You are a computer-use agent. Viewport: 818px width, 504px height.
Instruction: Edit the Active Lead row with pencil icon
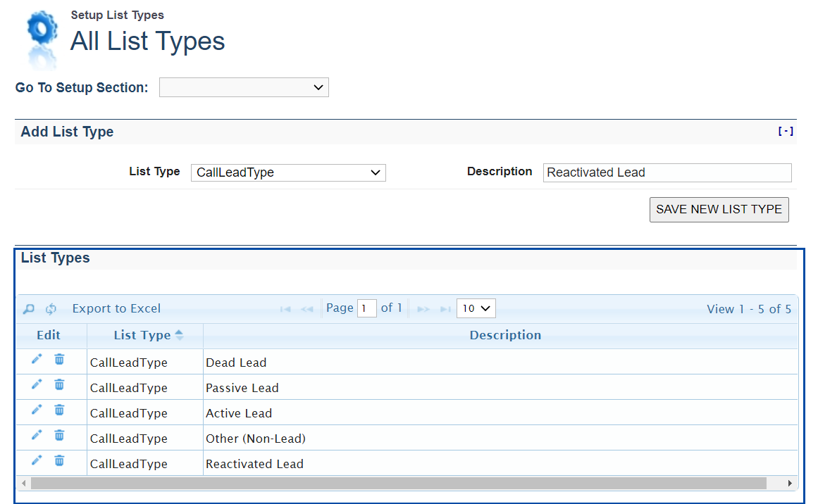click(x=37, y=410)
